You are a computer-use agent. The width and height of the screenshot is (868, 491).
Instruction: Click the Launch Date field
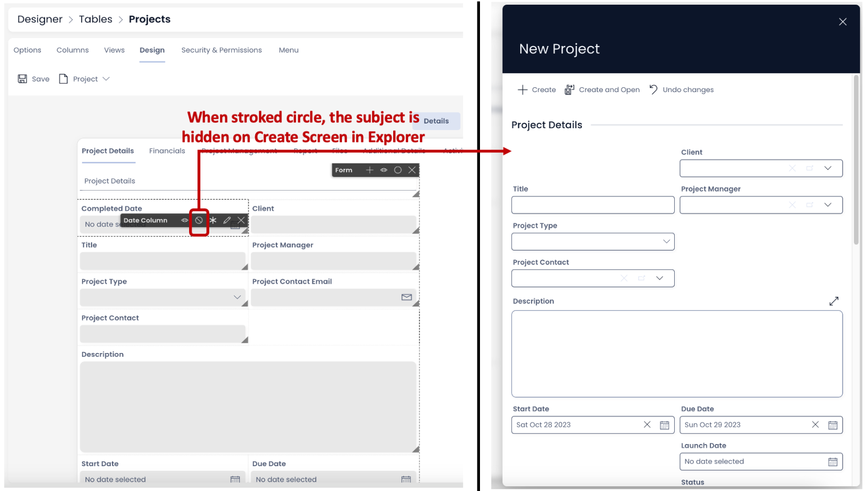(761, 462)
